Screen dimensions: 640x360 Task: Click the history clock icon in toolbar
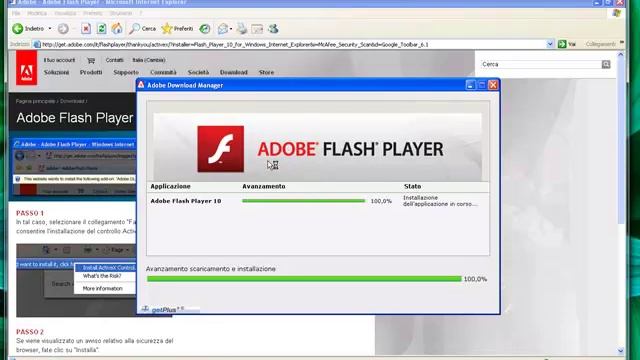click(204, 29)
